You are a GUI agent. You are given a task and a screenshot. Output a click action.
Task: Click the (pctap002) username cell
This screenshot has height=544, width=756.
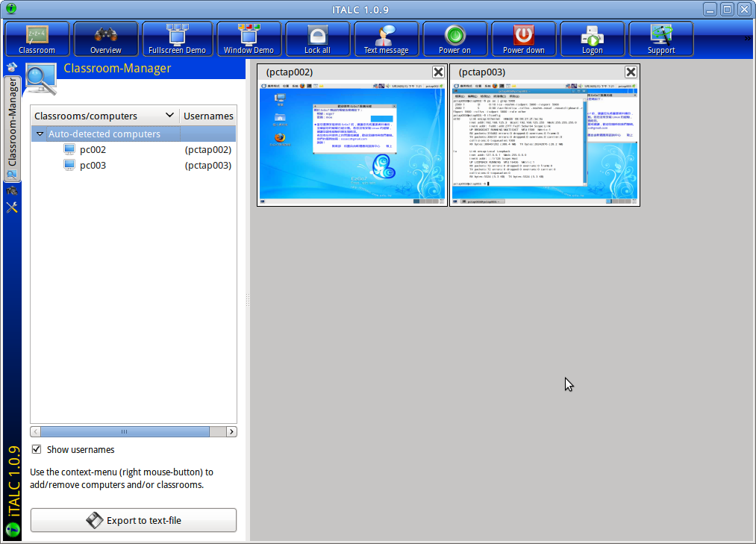[x=207, y=149]
